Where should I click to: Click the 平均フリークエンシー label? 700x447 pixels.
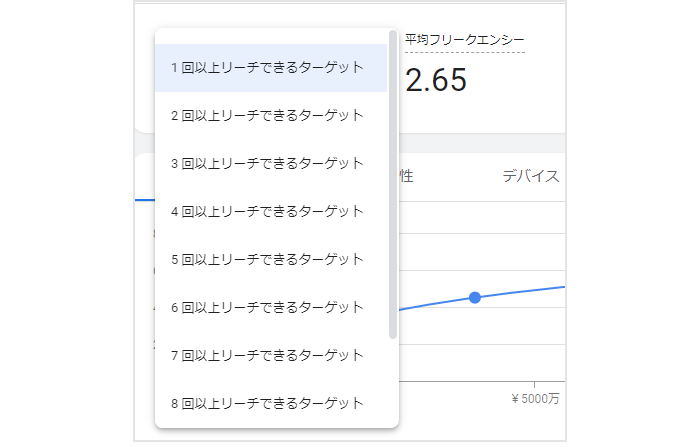tap(464, 40)
